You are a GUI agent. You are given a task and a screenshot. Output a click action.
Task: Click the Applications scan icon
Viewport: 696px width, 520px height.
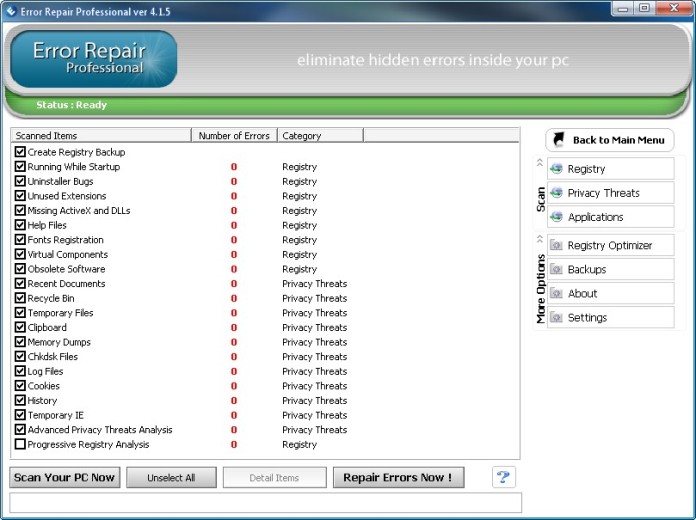coord(557,217)
